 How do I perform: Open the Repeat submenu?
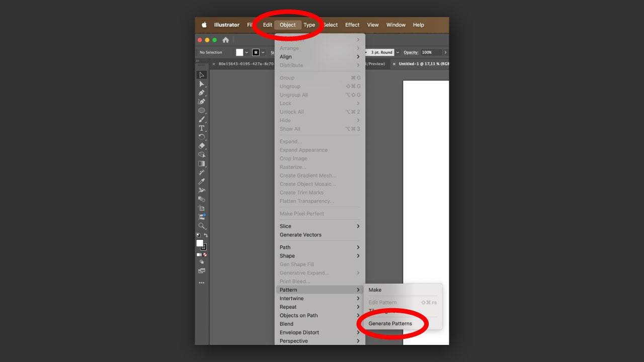coord(320,307)
